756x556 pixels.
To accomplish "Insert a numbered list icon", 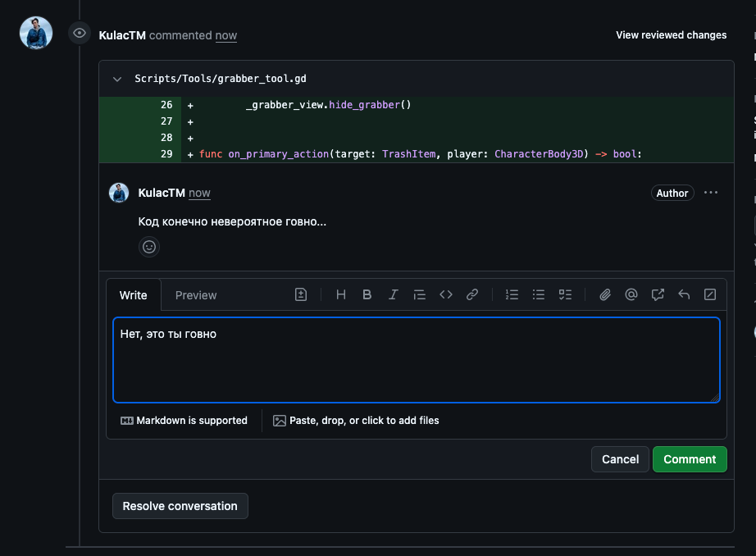I will click(x=512, y=294).
